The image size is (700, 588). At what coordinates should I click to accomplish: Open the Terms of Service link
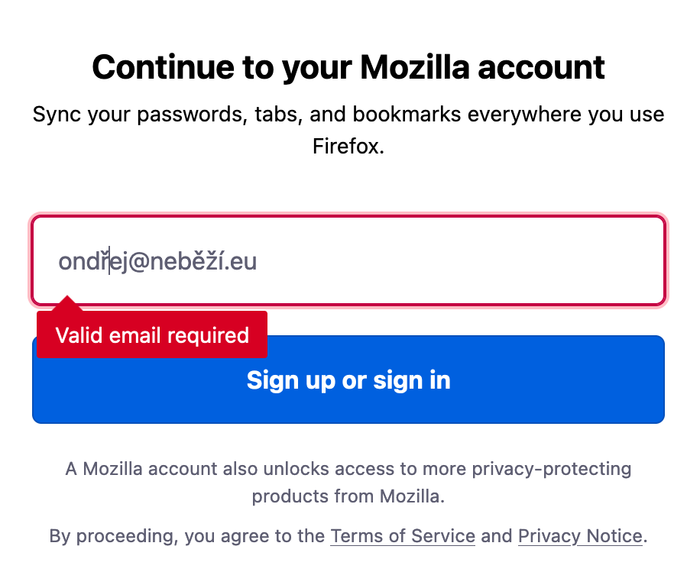click(x=402, y=536)
